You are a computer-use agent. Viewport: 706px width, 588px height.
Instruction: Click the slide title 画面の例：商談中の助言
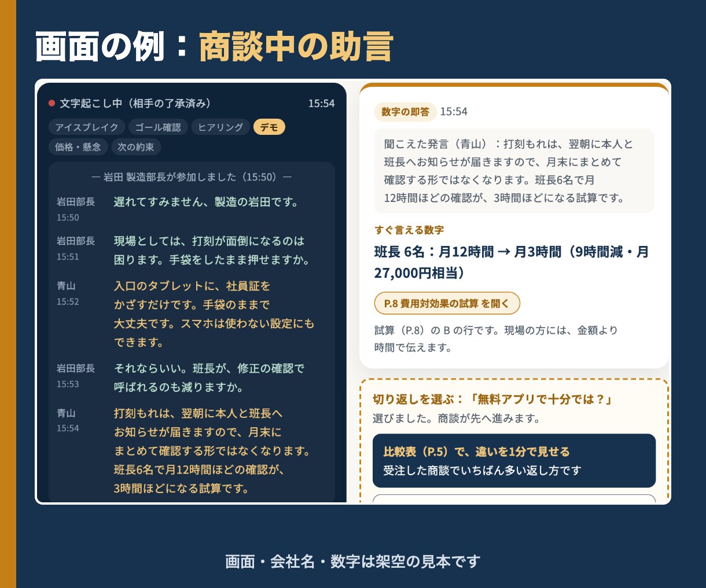coord(214,46)
